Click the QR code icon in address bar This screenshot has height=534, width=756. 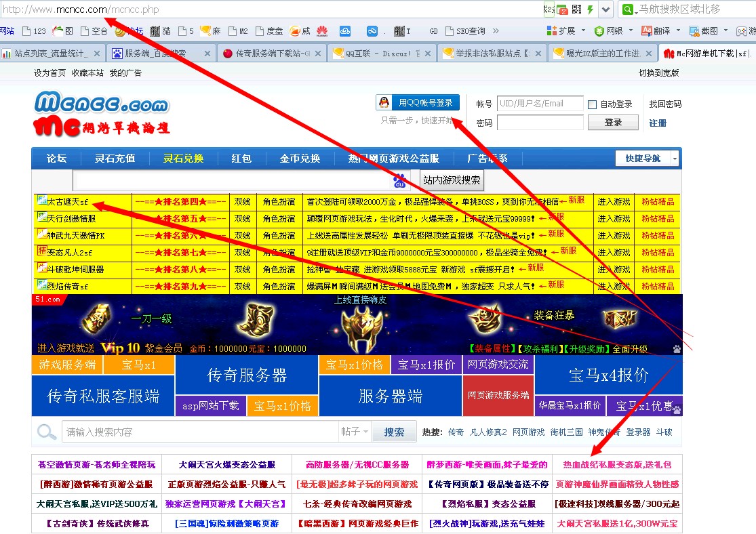[576, 9]
